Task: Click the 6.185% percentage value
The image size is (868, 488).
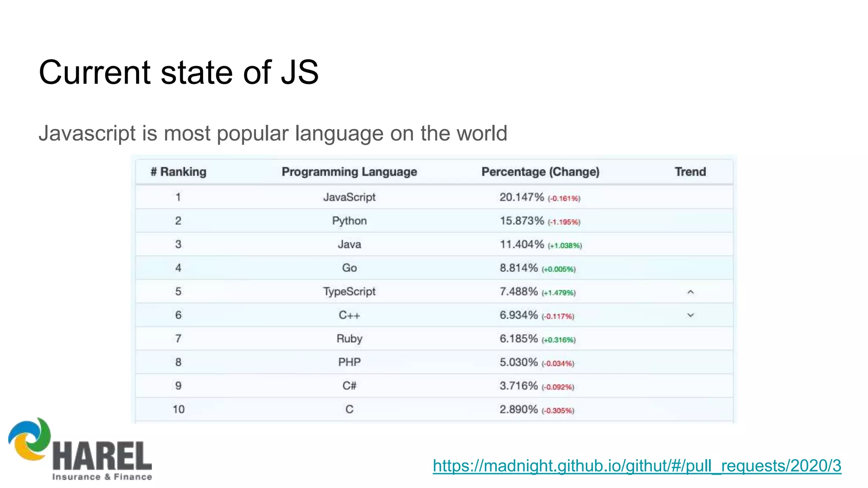Action: (519, 339)
